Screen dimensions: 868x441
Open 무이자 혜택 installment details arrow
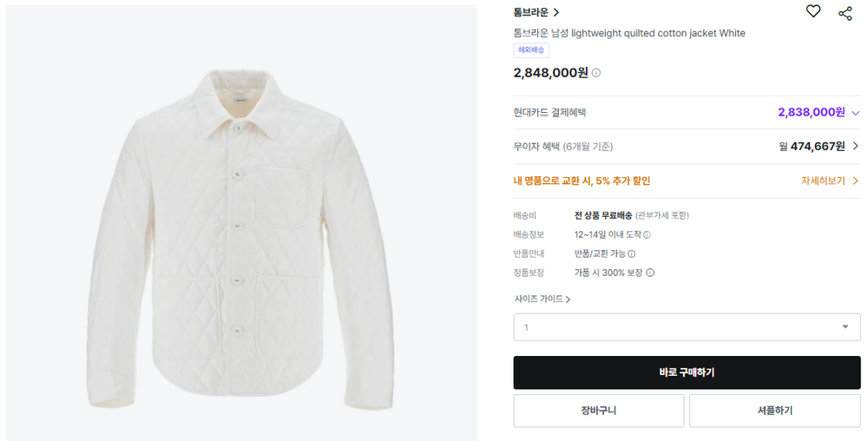pyautogui.click(x=855, y=147)
